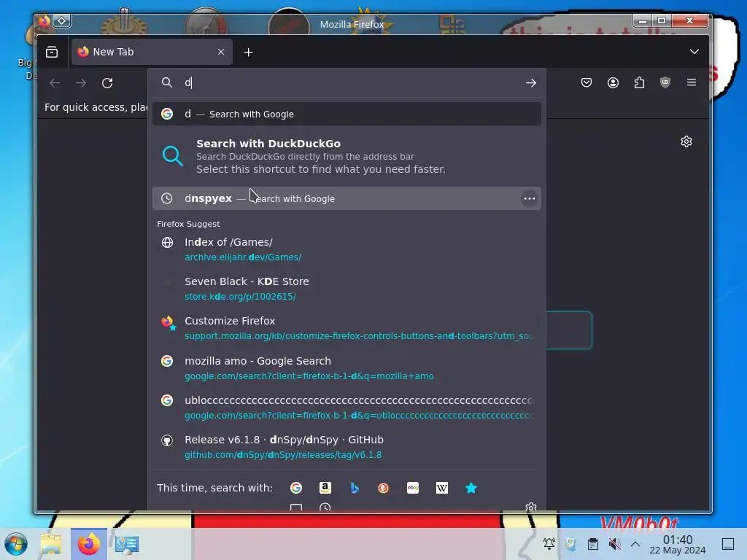Select 'd — Search with Google' suggestion
The width and height of the screenshot is (747, 560).
pos(347,114)
